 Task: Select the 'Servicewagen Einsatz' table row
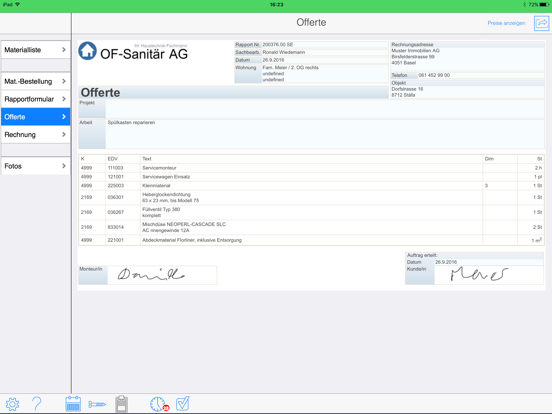(311, 177)
